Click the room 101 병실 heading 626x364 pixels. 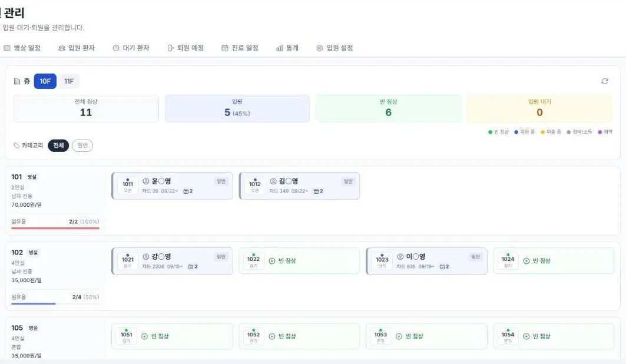pyautogui.click(x=24, y=177)
